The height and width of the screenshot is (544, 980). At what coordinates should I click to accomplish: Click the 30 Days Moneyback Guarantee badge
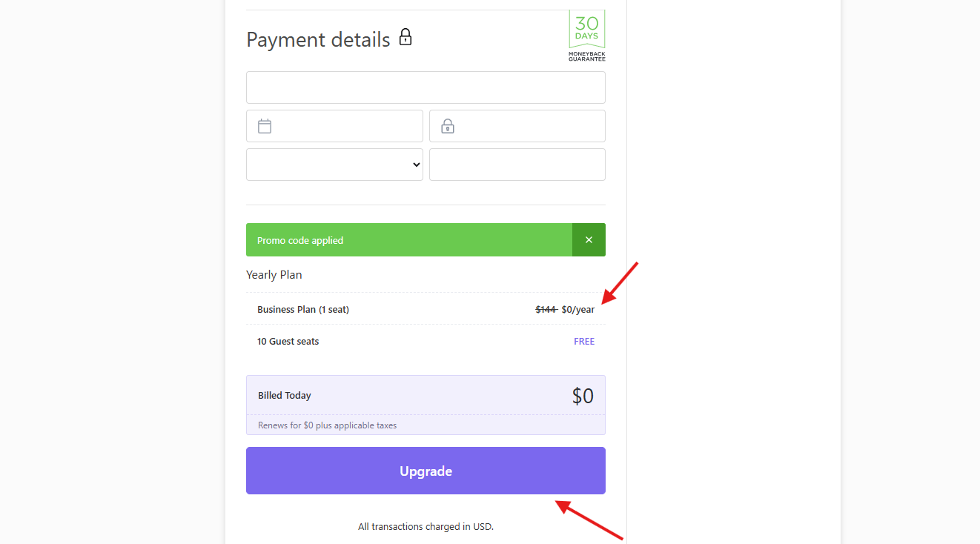586,36
